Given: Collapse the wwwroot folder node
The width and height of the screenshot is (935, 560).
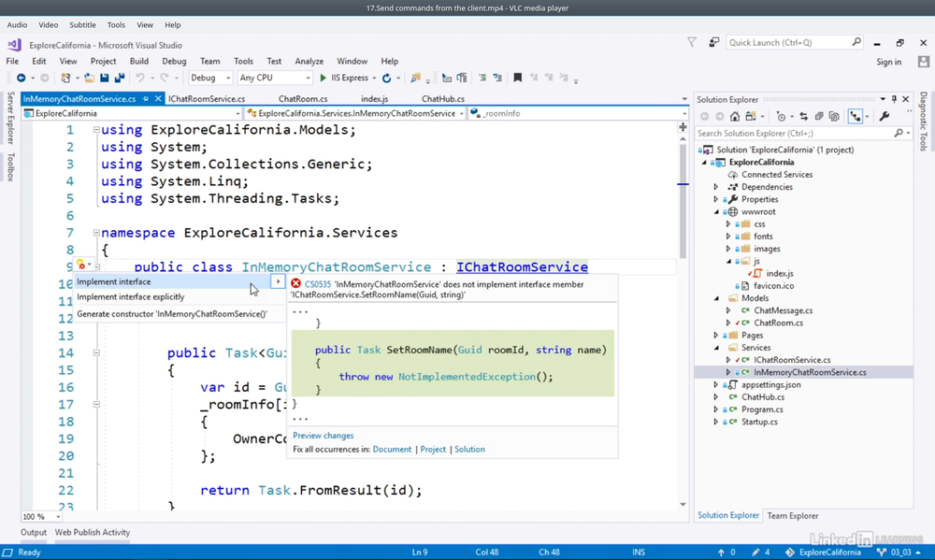Looking at the screenshot, I should [716, 211].
